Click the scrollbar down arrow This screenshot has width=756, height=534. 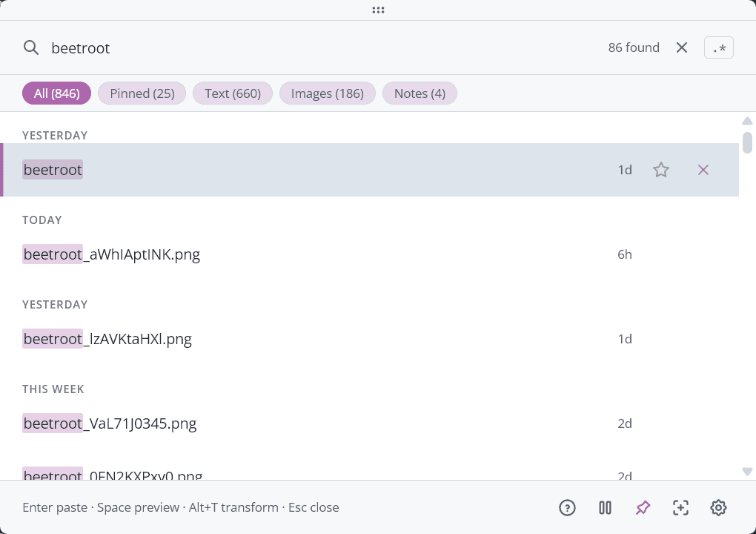(748, 471)
